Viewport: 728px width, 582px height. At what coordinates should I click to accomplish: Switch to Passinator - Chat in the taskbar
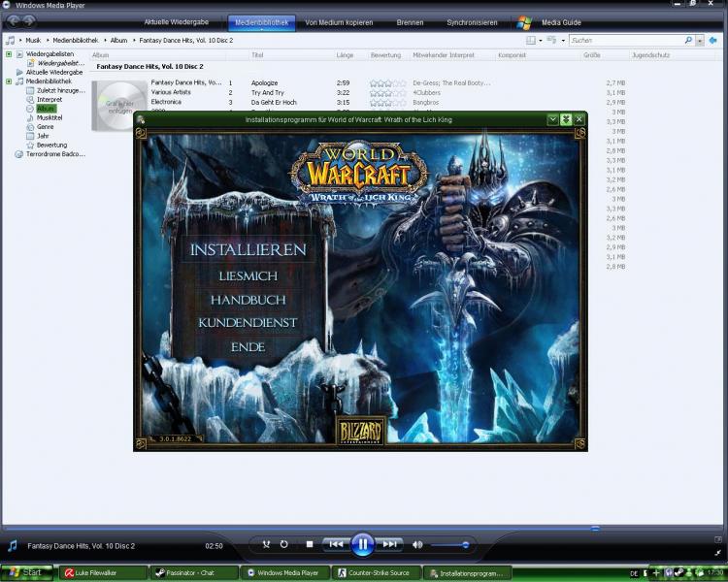pyautogui.click(x=194, y=573)
